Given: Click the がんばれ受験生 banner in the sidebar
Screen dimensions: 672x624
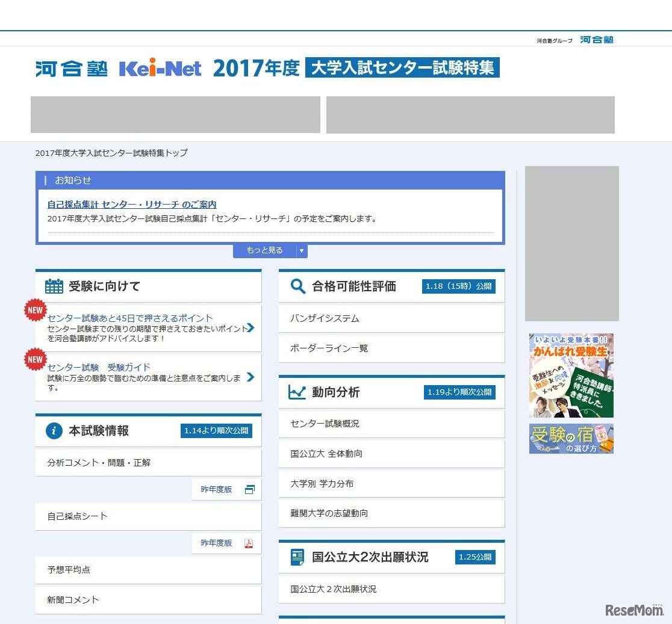Looking at the screenshot, I should pos(570,375).
